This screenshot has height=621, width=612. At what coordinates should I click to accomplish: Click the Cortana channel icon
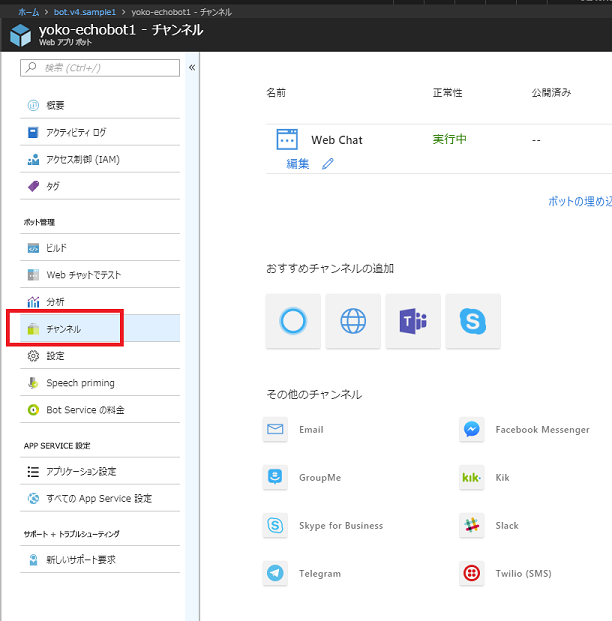[x=293, y=321]
